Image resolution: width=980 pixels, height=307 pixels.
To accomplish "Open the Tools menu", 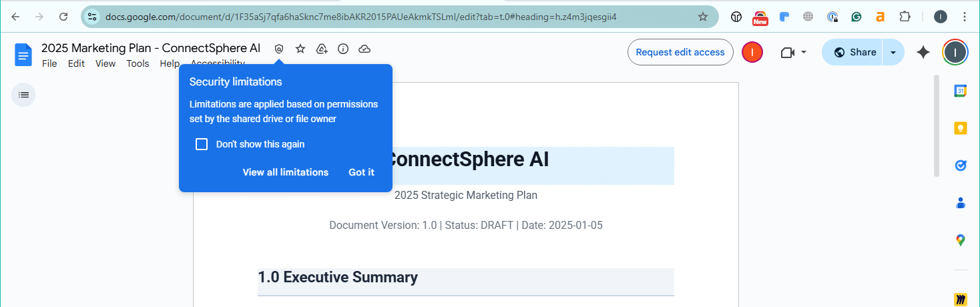I will pos(138,63).
